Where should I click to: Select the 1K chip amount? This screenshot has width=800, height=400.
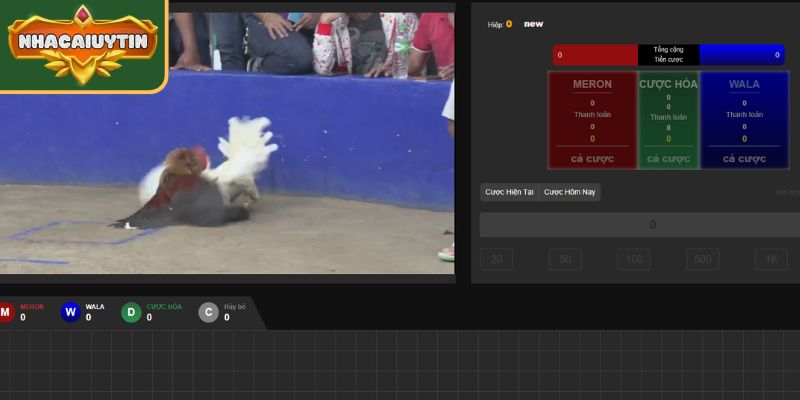(x=770, y=260)
